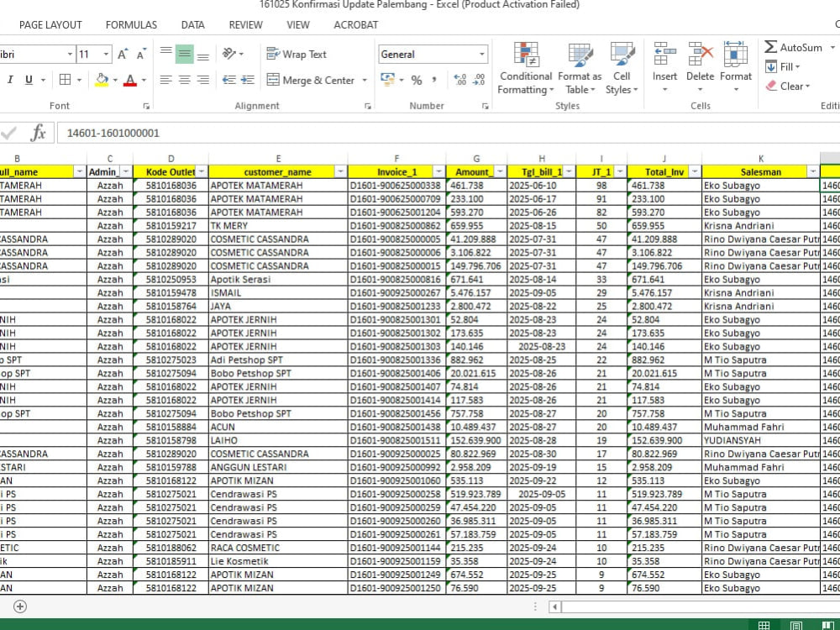Select column G header
The image size is (840, 630).
point(476,159)
